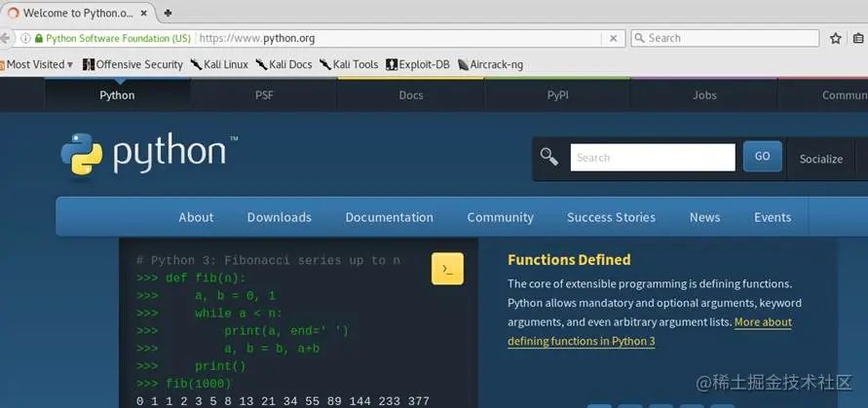The width and height of the screenshot is (868, 408).
Task: Open the Socialize menu
Action: (821, 159)
